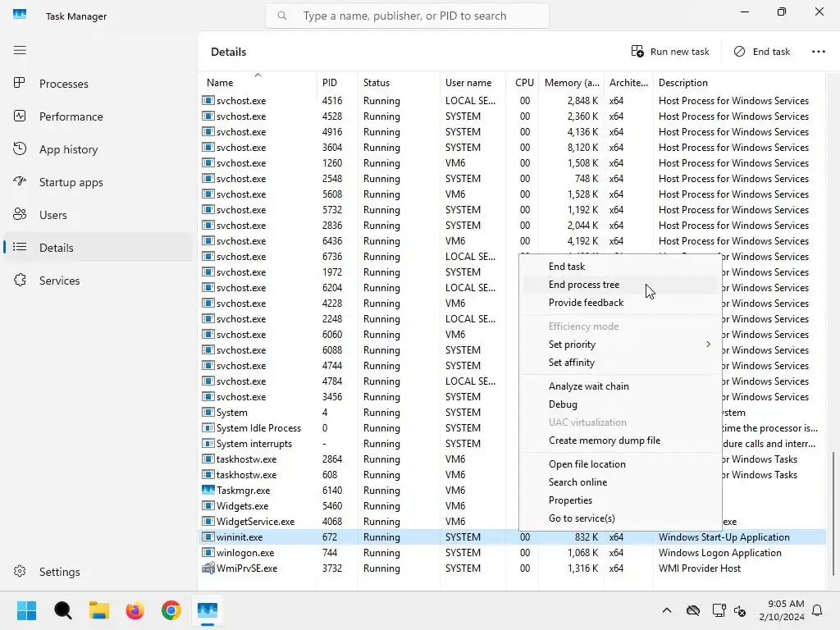
Task: Go to the Processes page
Action: [98, 84]
